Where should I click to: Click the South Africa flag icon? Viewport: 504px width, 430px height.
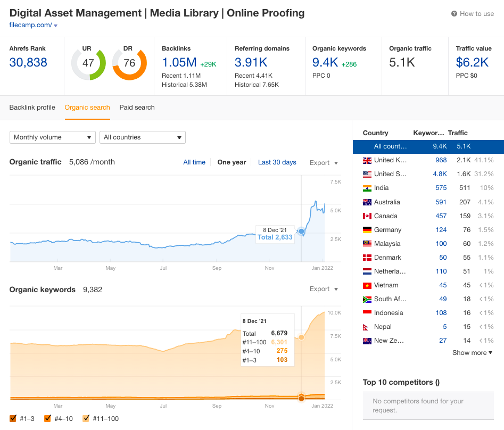pos(367,299)
